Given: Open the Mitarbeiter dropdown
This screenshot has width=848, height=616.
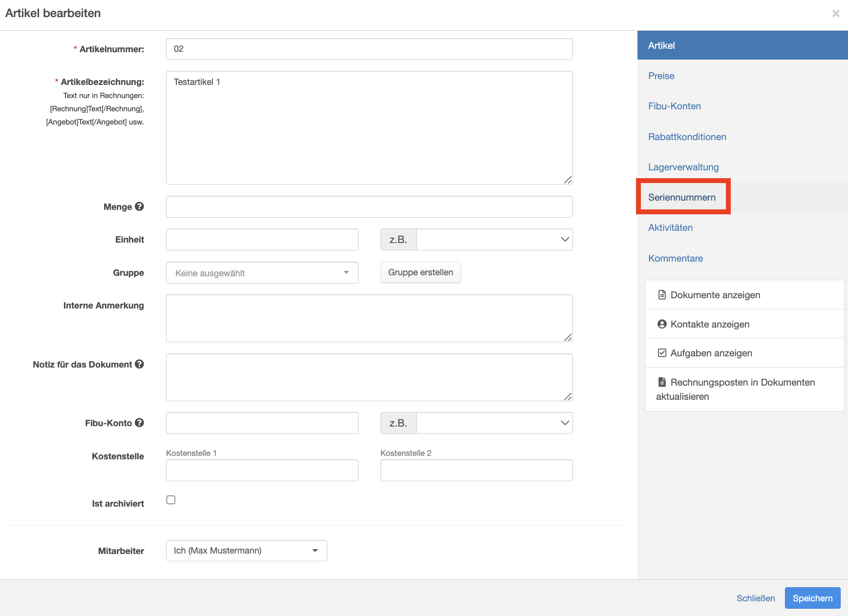Looking at the screenshot, I should click(247, 551).
